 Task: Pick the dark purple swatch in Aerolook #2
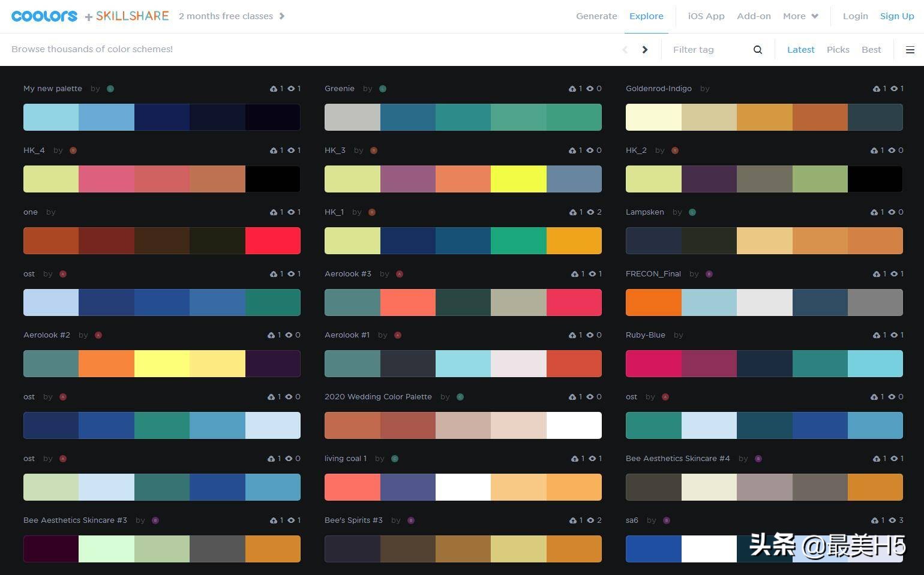click(x=273, y=363)
